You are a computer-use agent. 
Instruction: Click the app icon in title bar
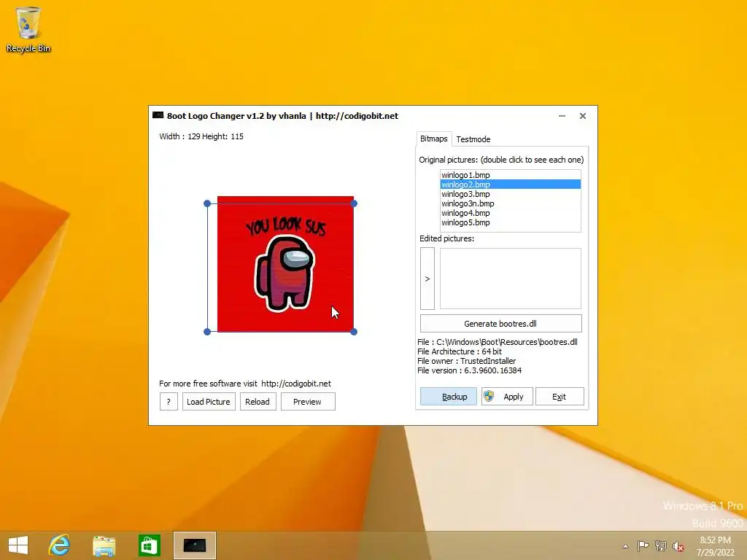click(158, 115)
